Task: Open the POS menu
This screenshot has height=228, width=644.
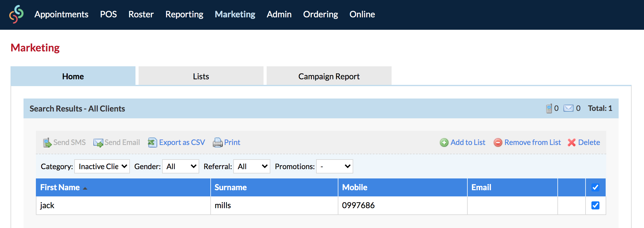Action: coord(108,14)
